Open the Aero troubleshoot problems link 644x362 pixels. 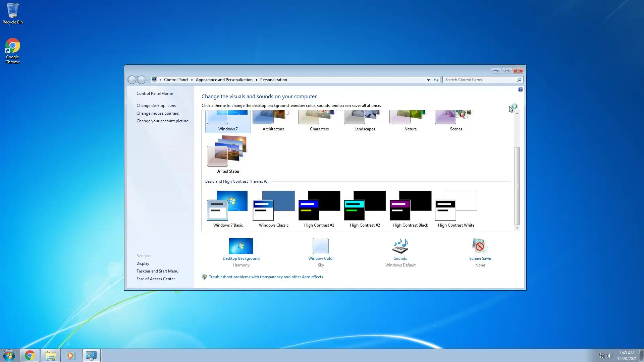(x=266, y=277)
